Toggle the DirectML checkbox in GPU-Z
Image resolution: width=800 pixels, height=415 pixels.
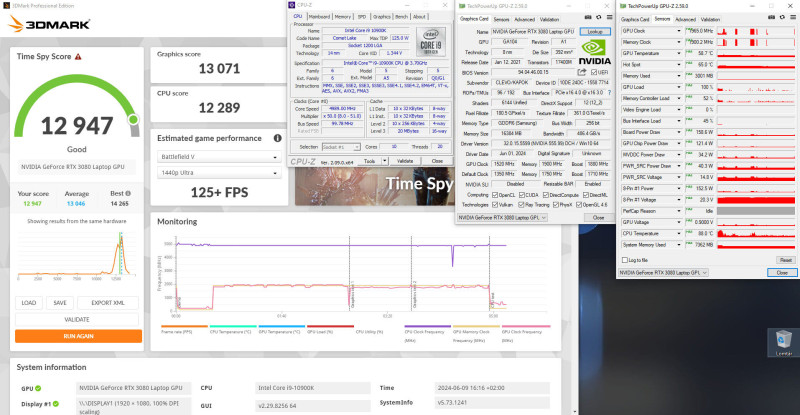point(585,195)
